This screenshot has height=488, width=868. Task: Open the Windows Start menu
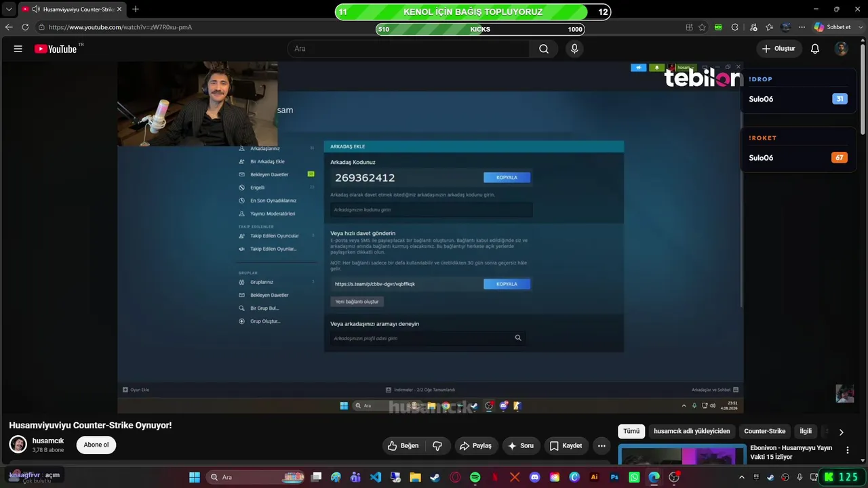pos(195,477)
